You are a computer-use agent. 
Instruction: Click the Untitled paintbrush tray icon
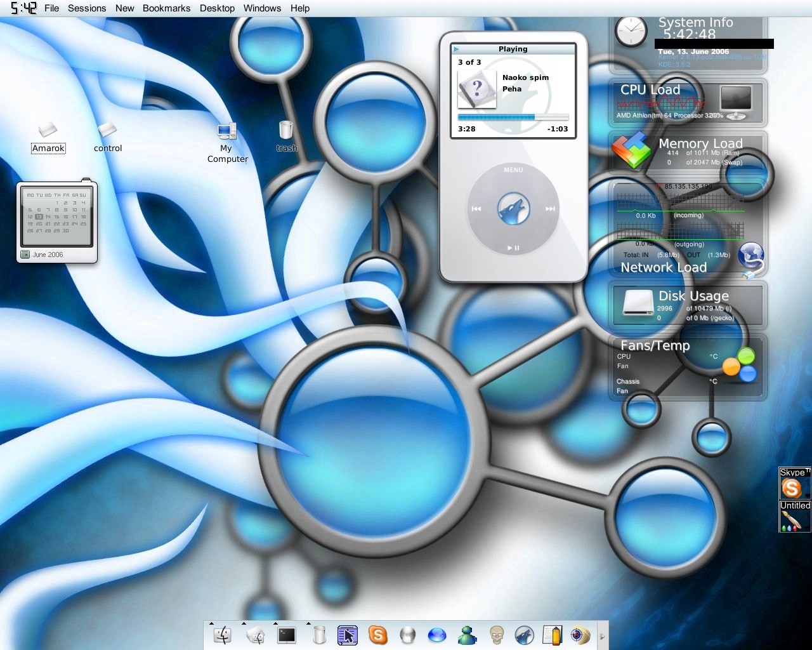click(x=794, y=517)
